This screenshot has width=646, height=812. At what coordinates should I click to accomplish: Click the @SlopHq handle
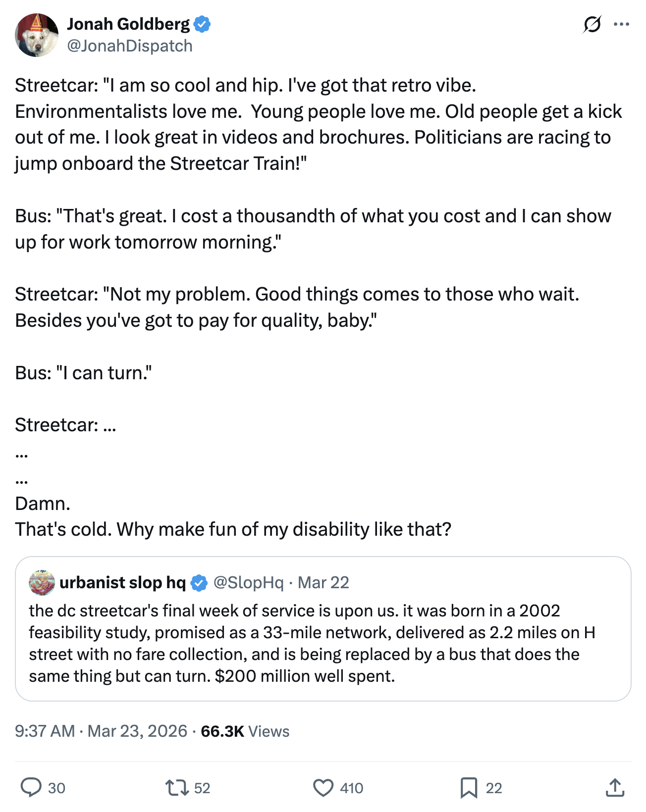(x=248, y=583)
